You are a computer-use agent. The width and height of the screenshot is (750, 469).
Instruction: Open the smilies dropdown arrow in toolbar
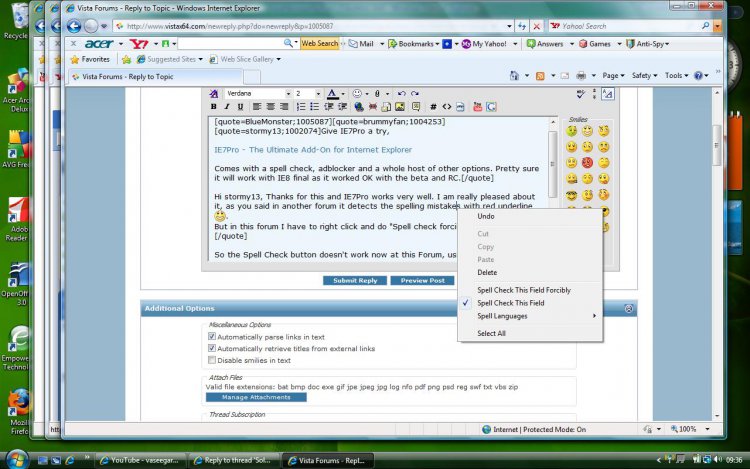tap(367, 94)
